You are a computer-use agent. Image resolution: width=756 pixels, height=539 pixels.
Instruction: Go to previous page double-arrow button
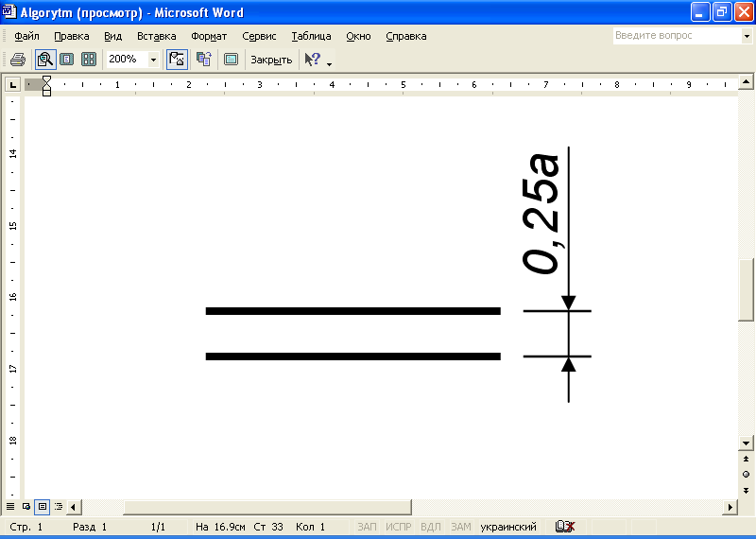[x=746, y=459]
